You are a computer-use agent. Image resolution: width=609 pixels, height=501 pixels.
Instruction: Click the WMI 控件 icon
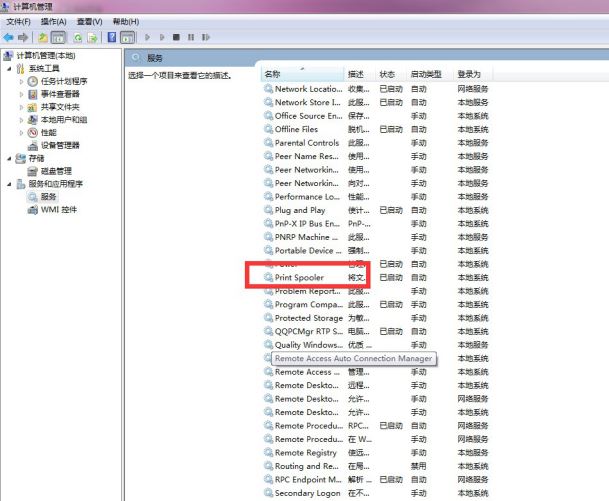tap(33, 210)
